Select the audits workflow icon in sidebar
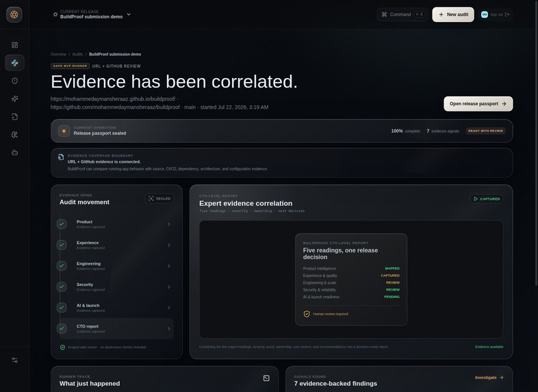The height and width of the screenshot is (392, 538). coord(15,63)
